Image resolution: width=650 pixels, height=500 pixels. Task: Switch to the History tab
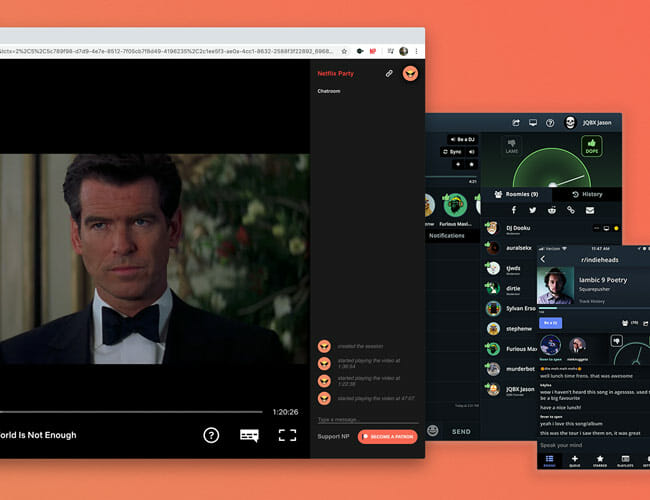tap(587, 194)
